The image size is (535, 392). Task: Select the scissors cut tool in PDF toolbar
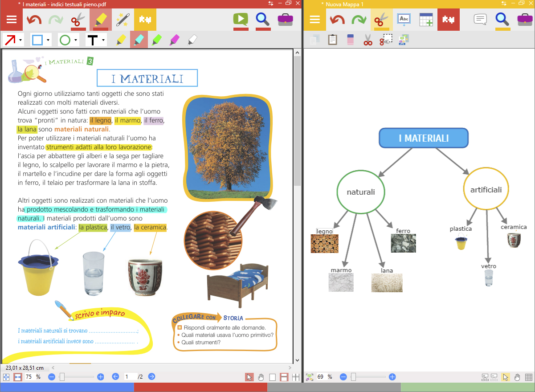78,20
